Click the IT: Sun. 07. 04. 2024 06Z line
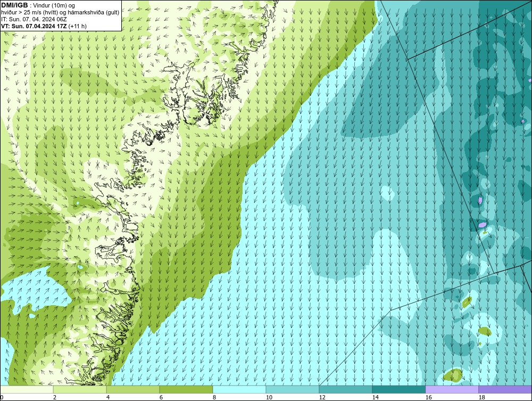The width and height of the screenshot is (532, 401). click(34, 19)
